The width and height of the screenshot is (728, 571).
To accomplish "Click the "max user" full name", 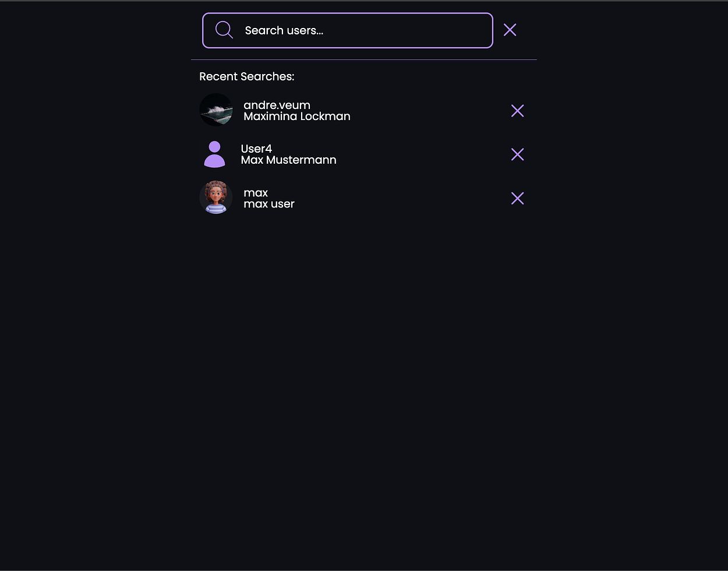I will [269, 204].
